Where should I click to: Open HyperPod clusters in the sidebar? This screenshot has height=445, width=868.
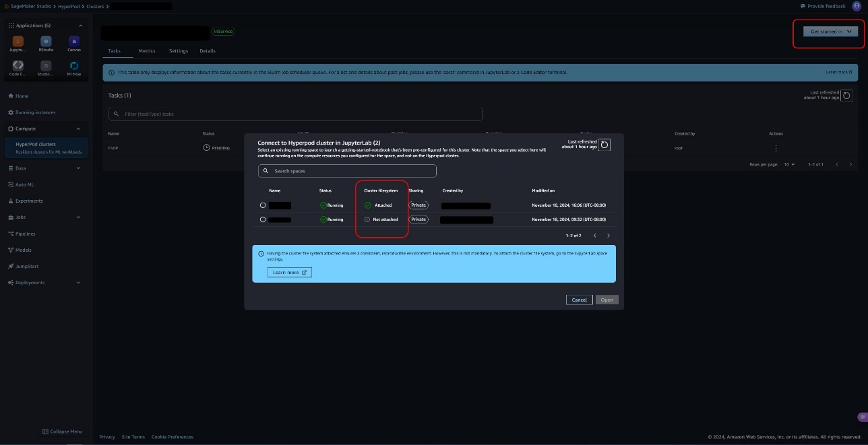pyautogui.click(x=46, y=147)
